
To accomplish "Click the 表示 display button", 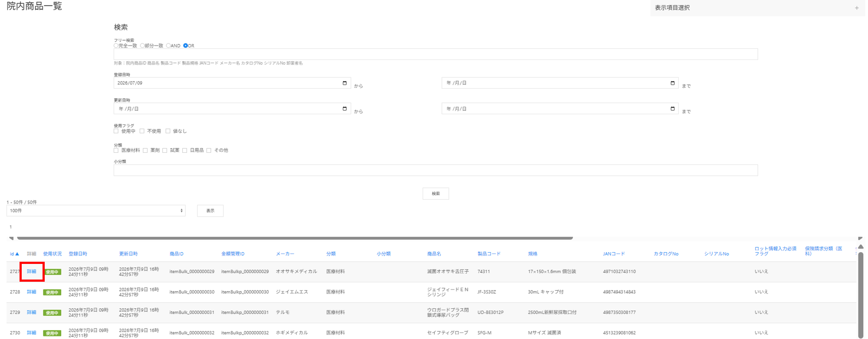I will coord(210,211).
